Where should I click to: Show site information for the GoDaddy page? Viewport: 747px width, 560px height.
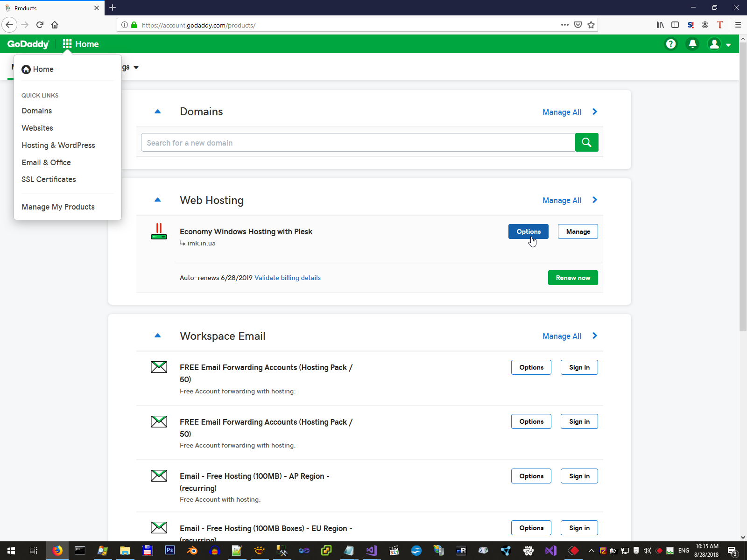tap(125, 25)
